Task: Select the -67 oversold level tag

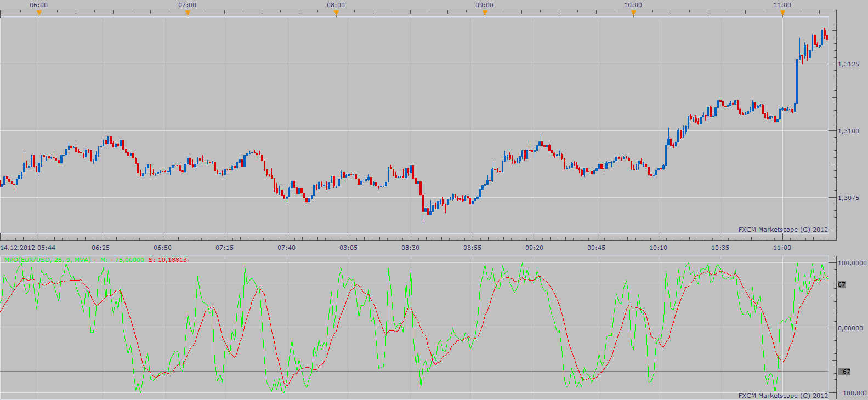Action: pyautogui.click(x=844, y=372)
